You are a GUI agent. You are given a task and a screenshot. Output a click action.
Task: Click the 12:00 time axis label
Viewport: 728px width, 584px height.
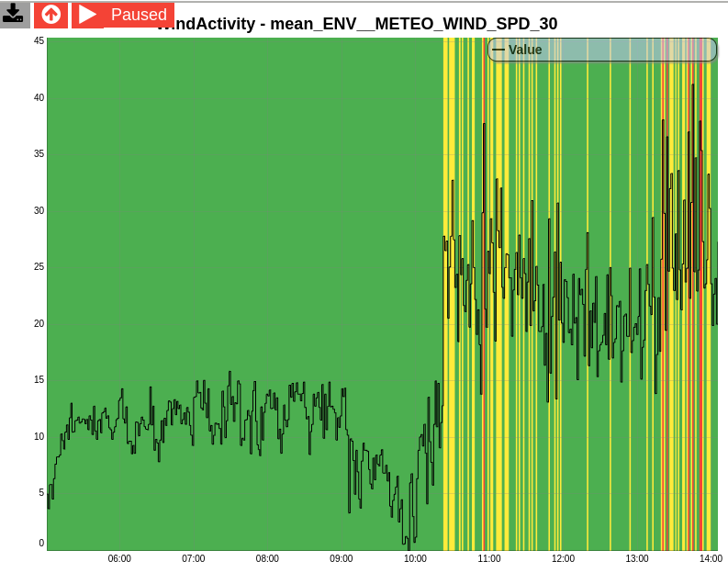click(563, 558)
